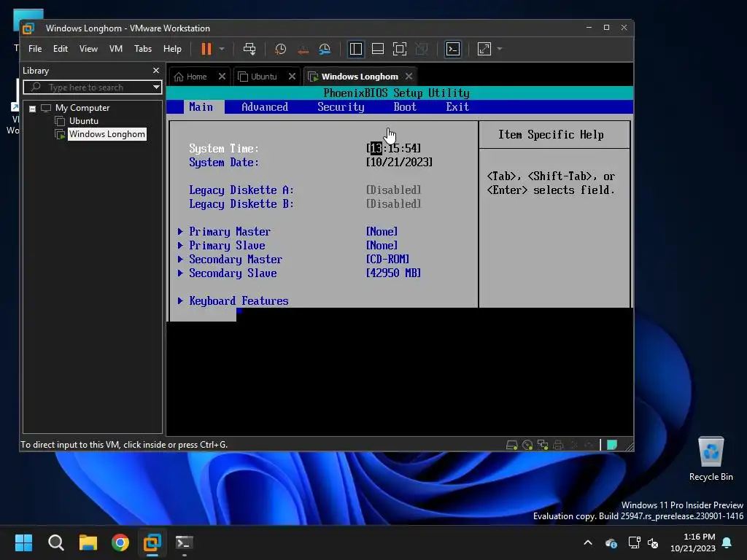Open the library search dropdown arrow
Screen dimensions: 747x560
tap(156, 87)
